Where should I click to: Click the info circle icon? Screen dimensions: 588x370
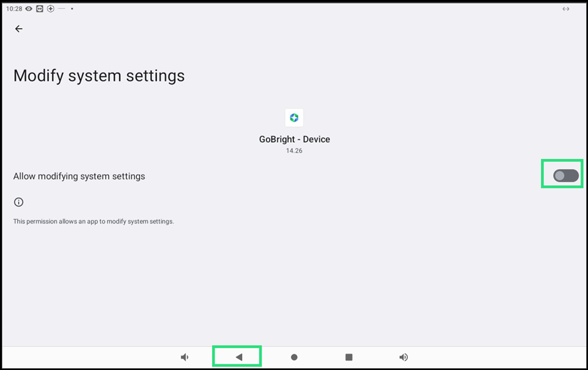pyautogui.click(x=19, y=202)
